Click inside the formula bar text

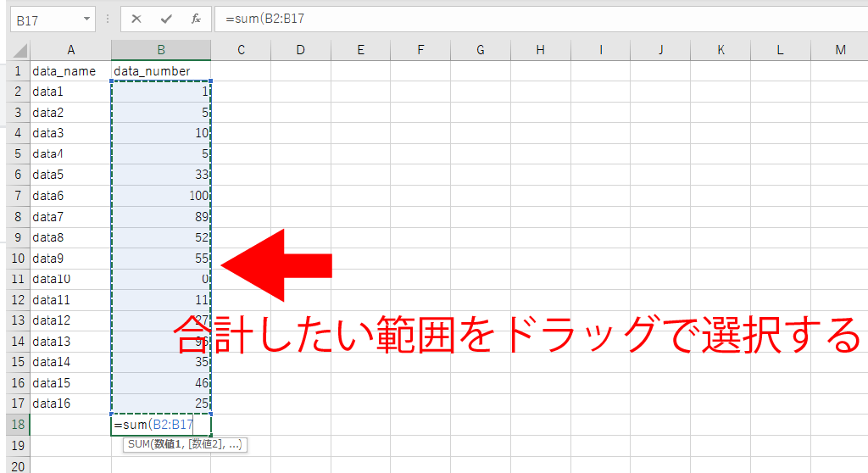(x=509, y=19)
